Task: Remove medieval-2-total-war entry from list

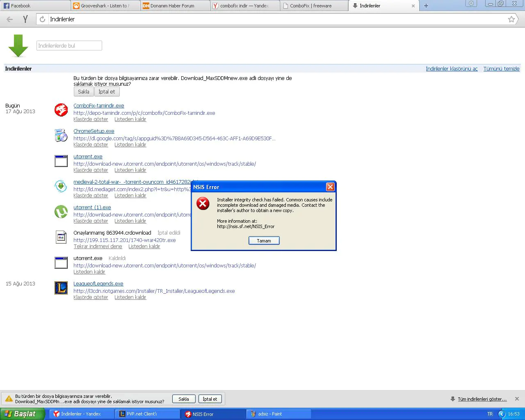Action: pos(130,196)
